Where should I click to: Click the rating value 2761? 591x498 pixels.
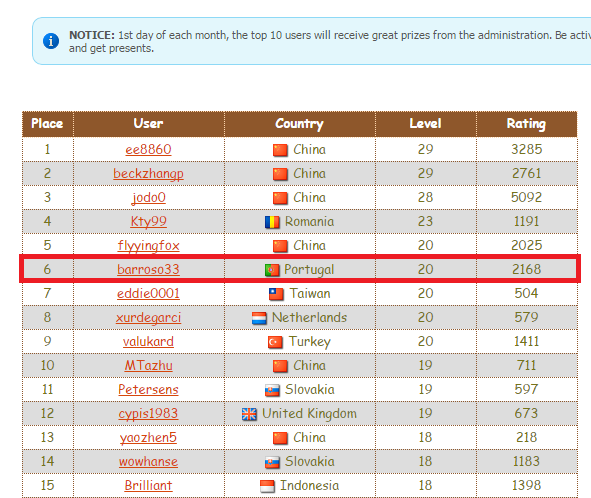(x=527, y=174)
